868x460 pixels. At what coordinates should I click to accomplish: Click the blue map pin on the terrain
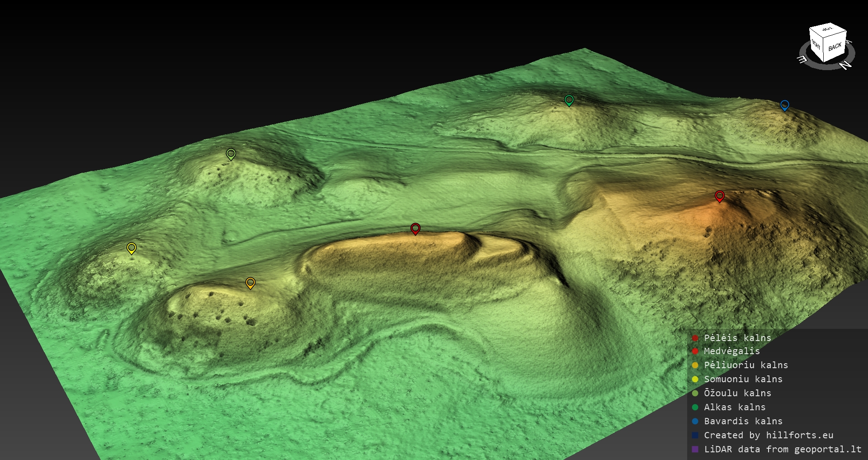785,105
